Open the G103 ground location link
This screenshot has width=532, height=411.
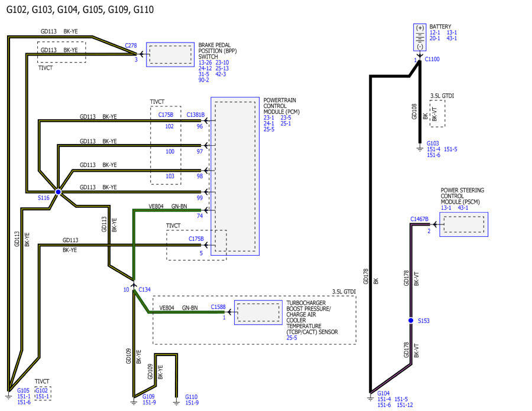(433, 143)
